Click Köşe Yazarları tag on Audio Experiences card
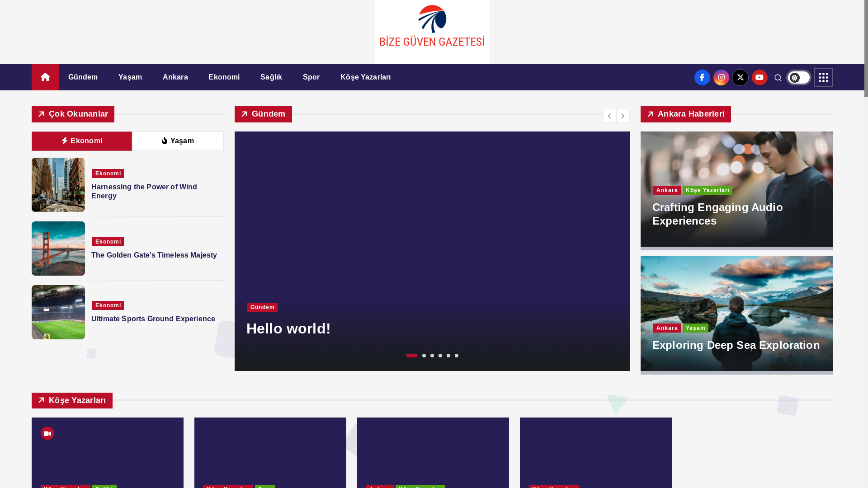Viewport: 868px width, 488px height. point(708,190)
